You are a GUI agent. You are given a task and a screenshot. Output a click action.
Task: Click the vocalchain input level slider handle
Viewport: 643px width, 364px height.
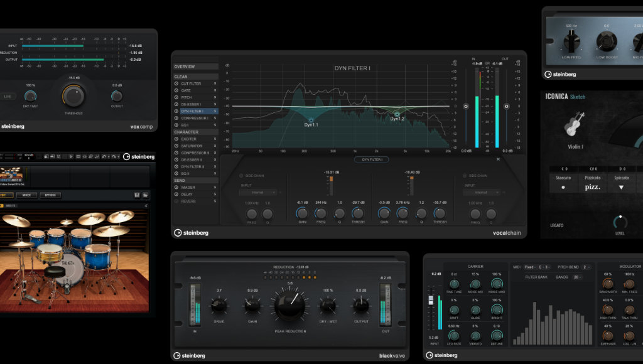pyautogui.click(x=466, y=107)
